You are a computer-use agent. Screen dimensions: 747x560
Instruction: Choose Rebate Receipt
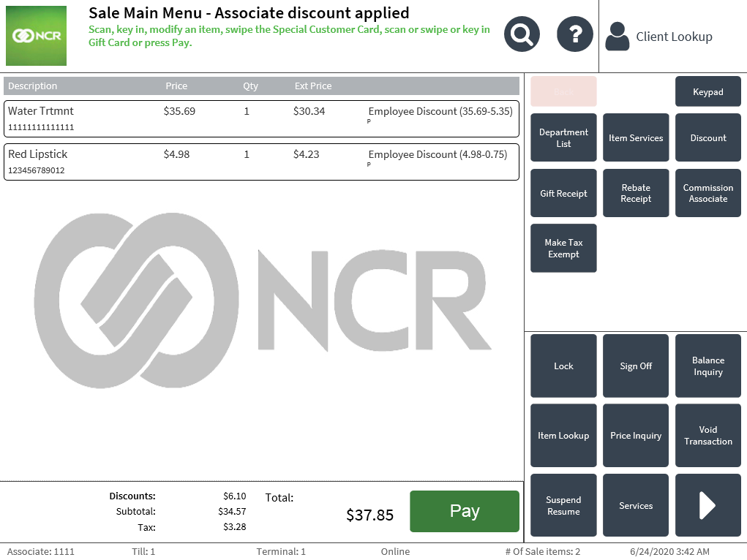[x=636, y=193]
